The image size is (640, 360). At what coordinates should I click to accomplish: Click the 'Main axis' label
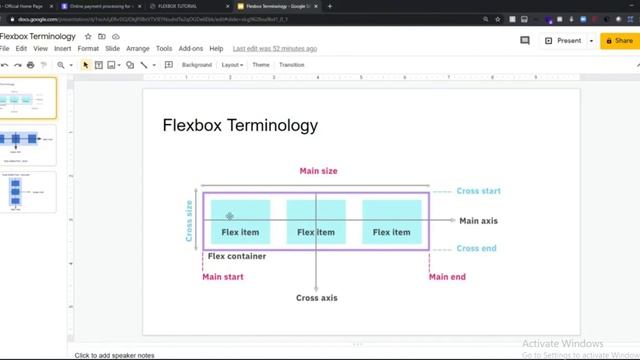(478, 221)
